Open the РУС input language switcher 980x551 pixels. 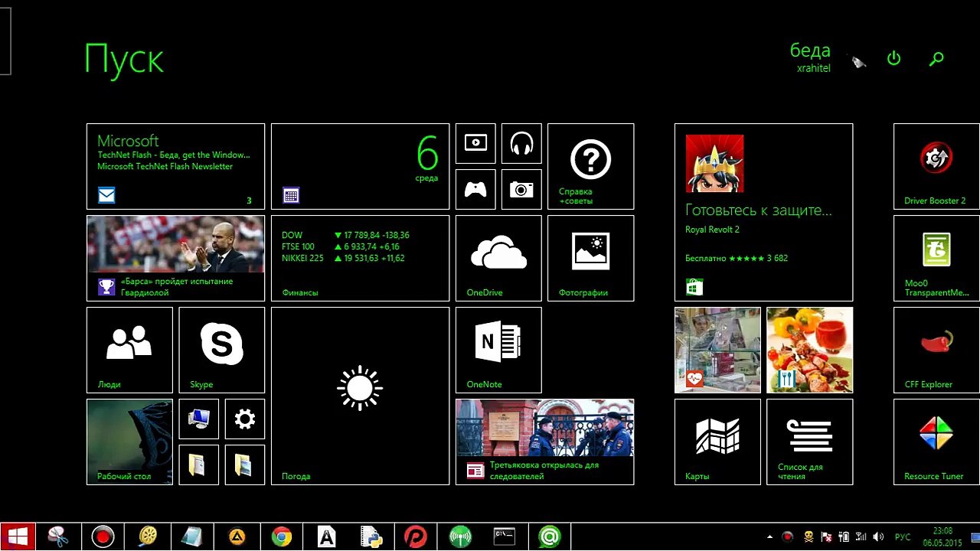903,537
